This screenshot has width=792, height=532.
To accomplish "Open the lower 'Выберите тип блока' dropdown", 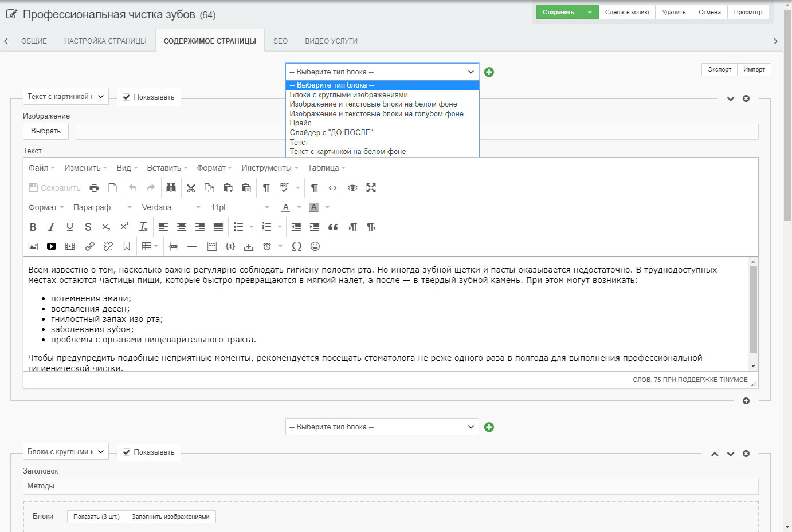I will point(382,427).
